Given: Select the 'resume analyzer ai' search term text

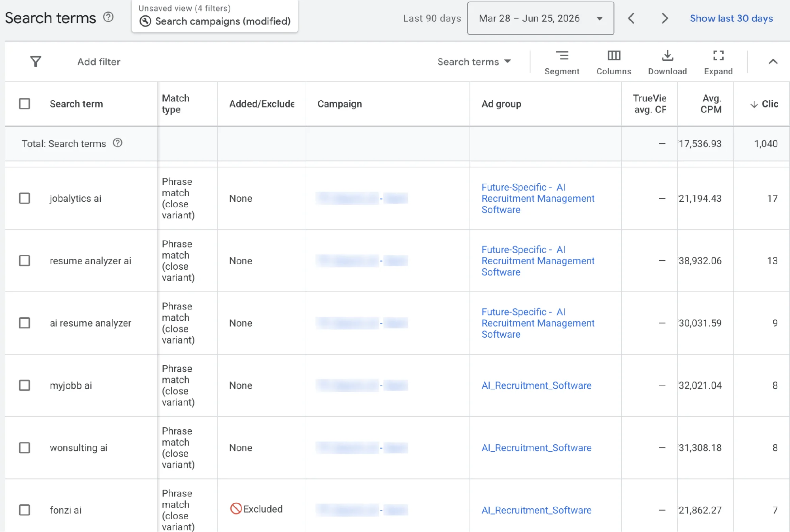Looking at the screenshot, I should pos(91,261).
